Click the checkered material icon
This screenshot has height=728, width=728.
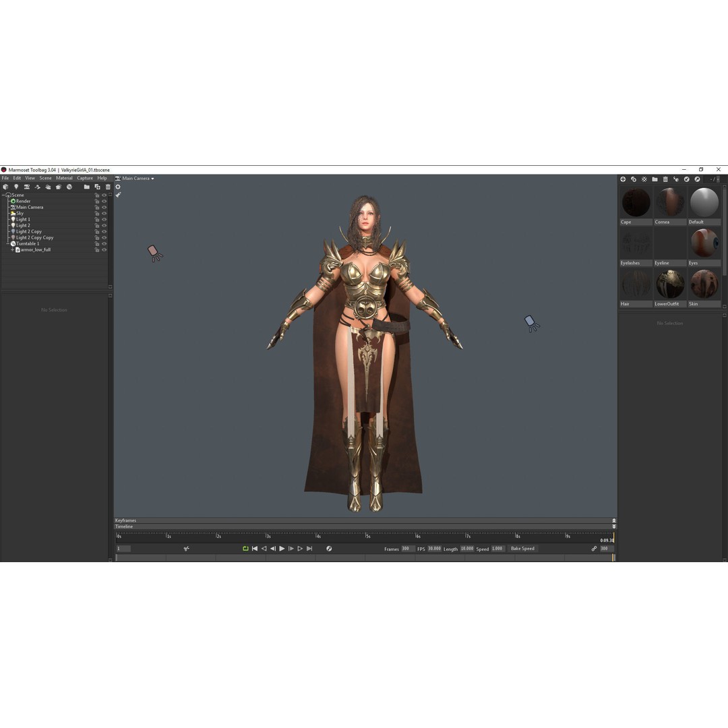pos(644,179)
